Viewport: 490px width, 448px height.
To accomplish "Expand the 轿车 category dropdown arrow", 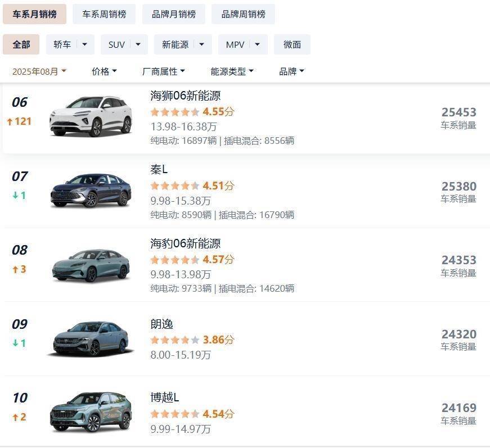I will pos(85,44).
